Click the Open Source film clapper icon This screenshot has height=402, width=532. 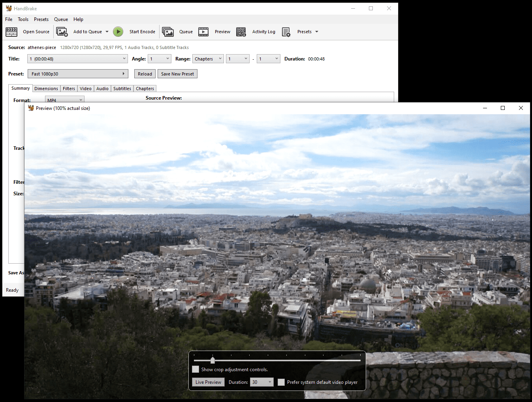point(11,32)
